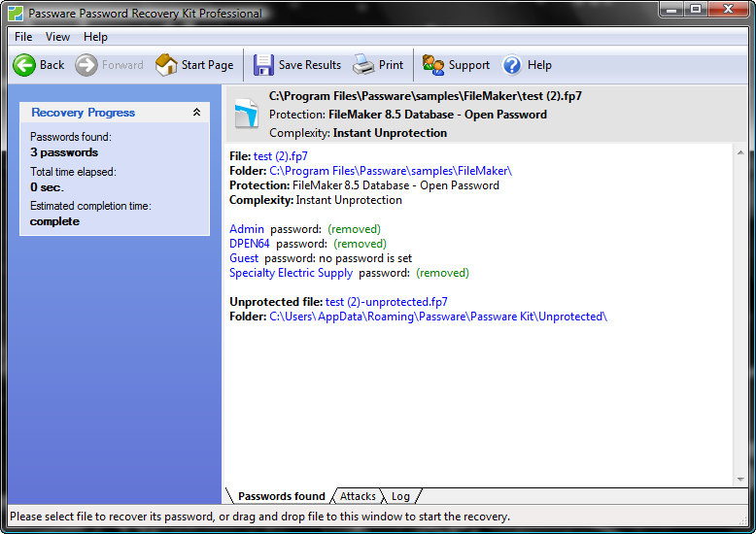This screenshot has height=534, width=756.
Task: Click the Save Results floppy disk icon
Action: point(263,65)
